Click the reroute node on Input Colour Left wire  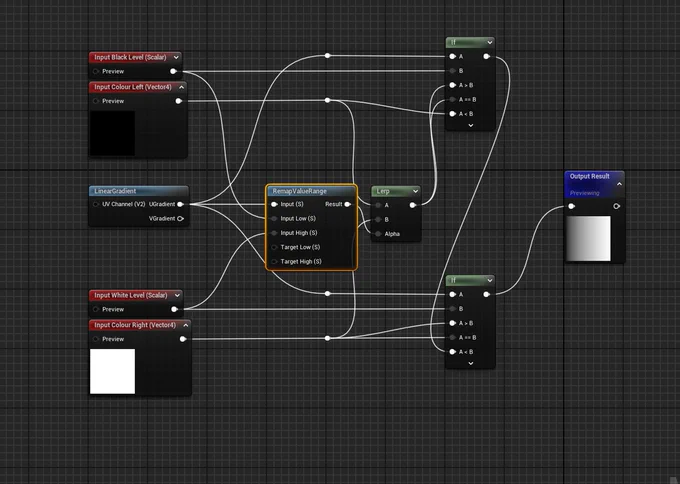[327, 100]
